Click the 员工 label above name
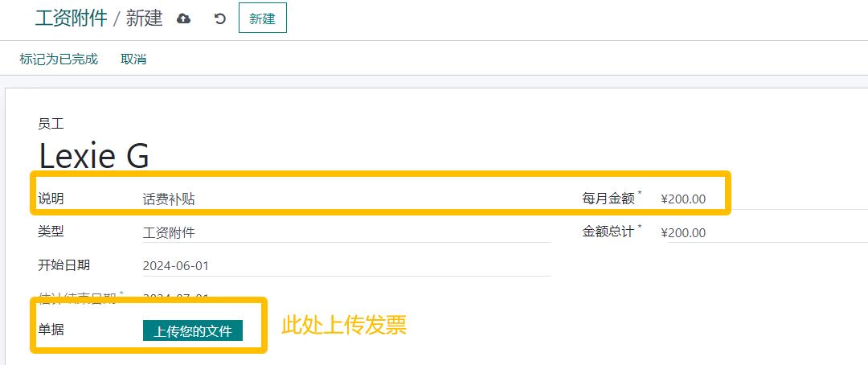This screenshot has width=868, height=365. [51, 124]
